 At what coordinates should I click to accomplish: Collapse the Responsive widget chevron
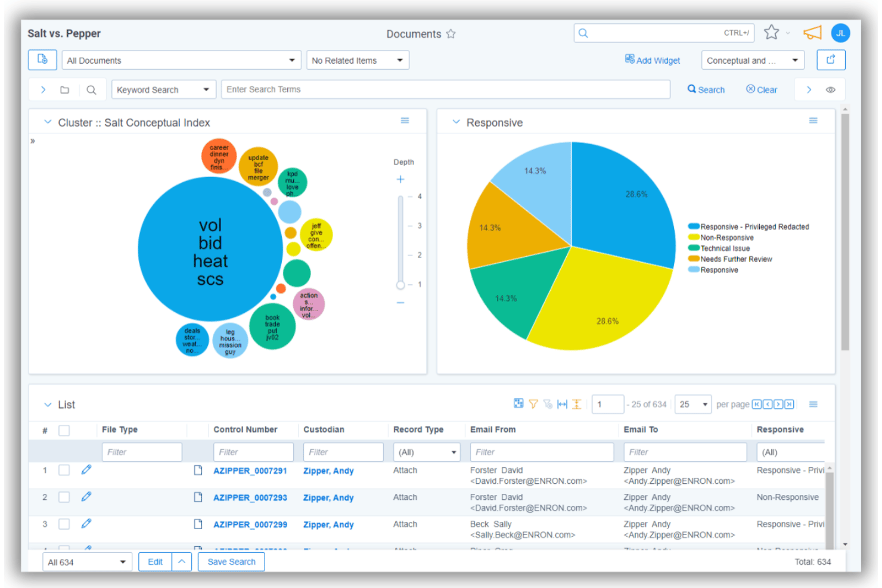point(456,122)
